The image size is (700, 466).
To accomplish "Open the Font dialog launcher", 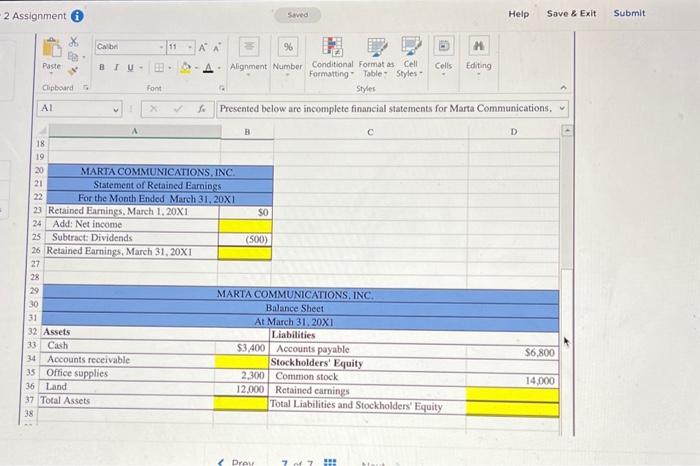I will 222,88.
